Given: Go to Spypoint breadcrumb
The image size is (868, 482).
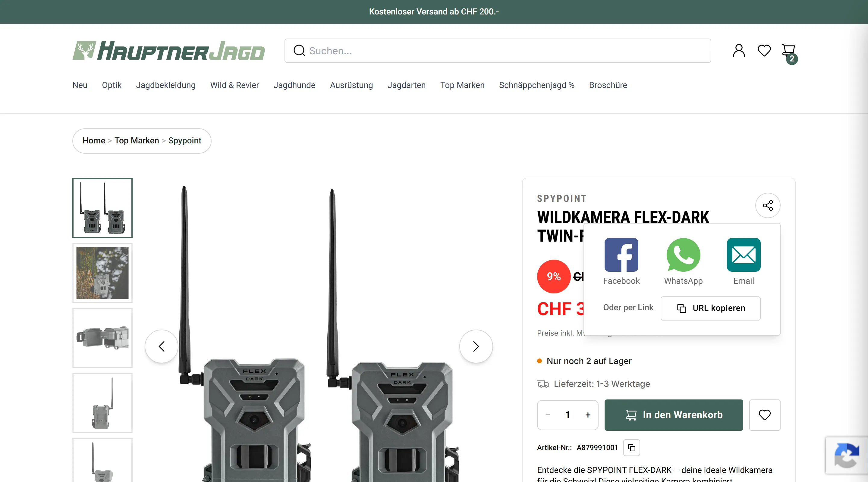Looking at the screenshot, I should (x=185, y=141).
